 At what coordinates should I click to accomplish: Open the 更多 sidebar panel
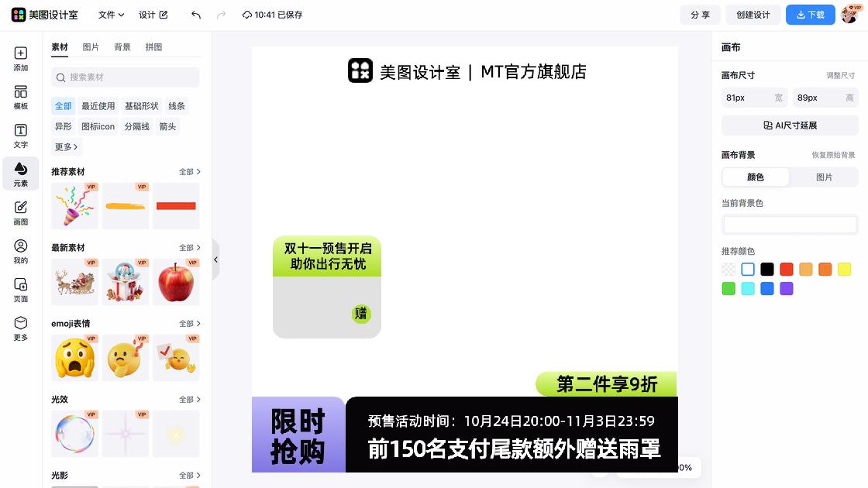(x=20, y=328)
